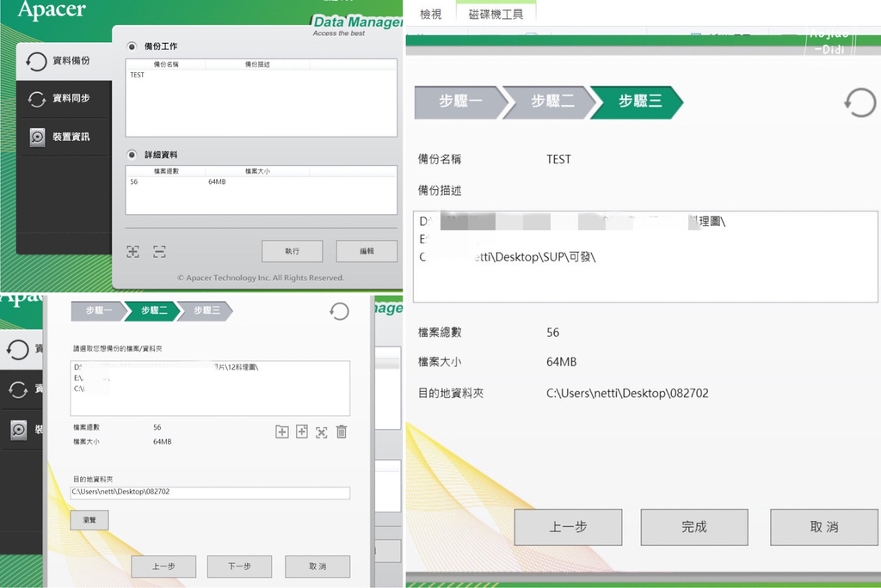Click the add folder icon in step-two window
Screen dimensions: 881x588
(x=282, y=432)
